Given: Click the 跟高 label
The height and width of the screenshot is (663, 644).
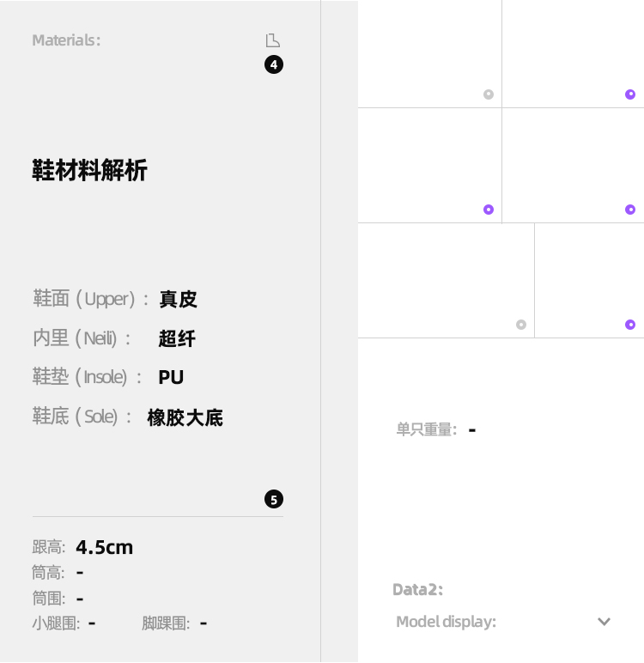Looking at the screenshot, I should pos(49,548).
